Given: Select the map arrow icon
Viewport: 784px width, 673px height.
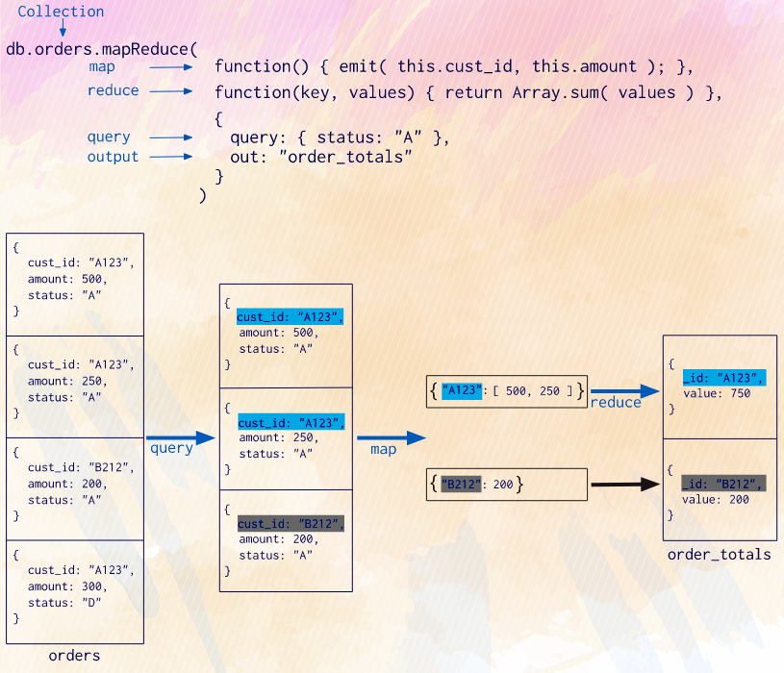Looking at the screenshot, I should [x=169, y=67].
